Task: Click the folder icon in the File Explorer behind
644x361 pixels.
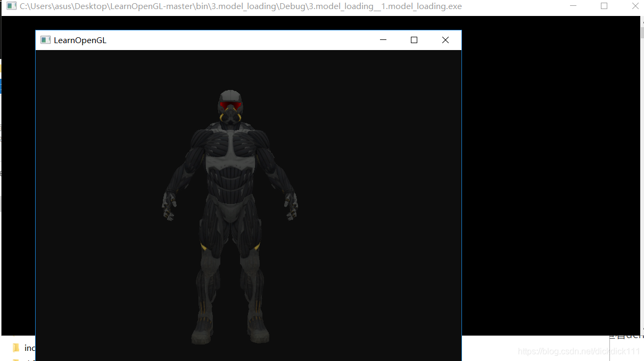Action: (x=16, y=348)
